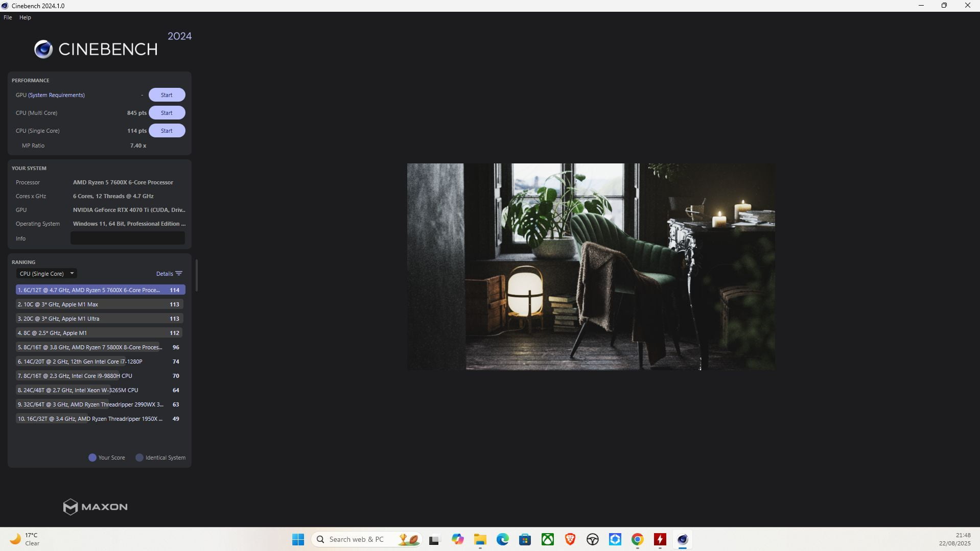
Task: Click the Info text field
Action: pyautogui.click(x=128, y=238)
